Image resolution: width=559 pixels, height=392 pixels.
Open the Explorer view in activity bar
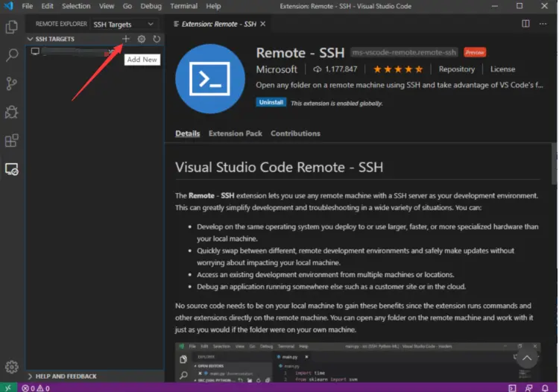coord(12,27)
